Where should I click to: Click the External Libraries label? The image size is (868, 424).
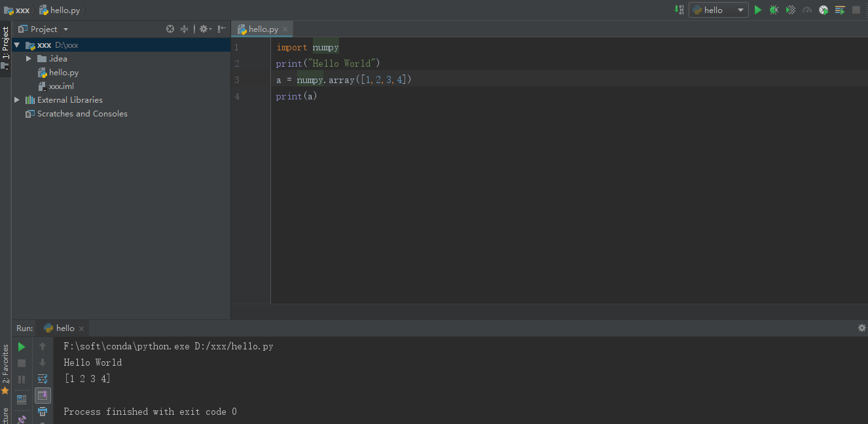70,100
